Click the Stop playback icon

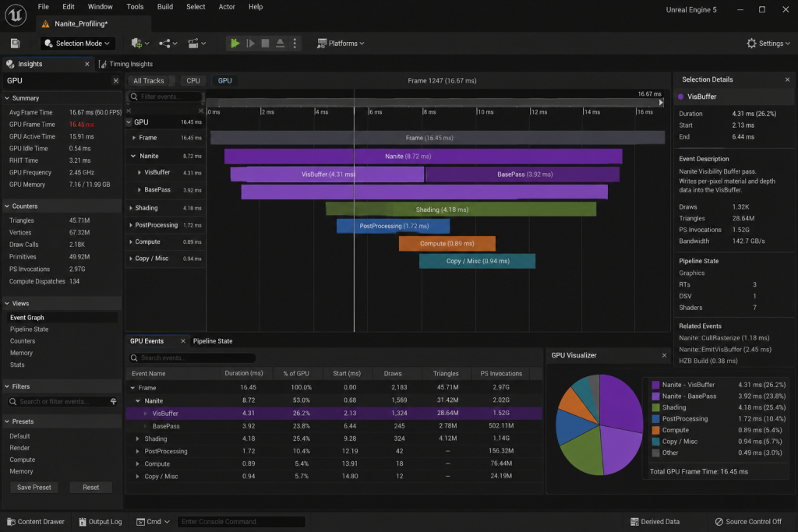pos(265,44)
